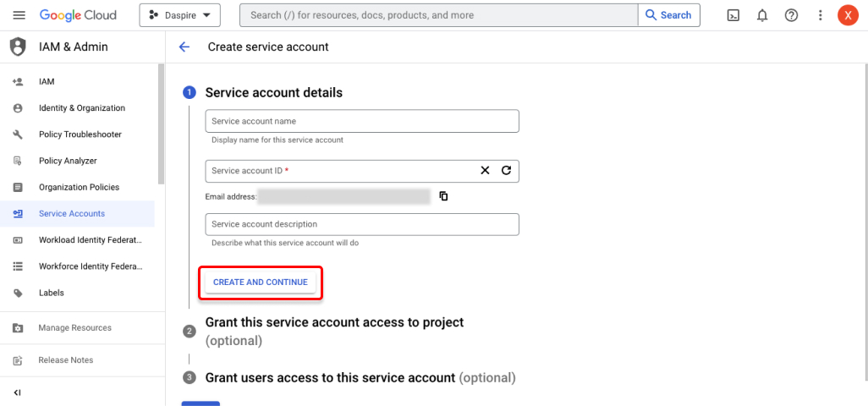Click the Identity & Organization person icon
Image resolution: width=868 pixels, height=406 pixels.
pyautogui.click(x=18, y=108)
